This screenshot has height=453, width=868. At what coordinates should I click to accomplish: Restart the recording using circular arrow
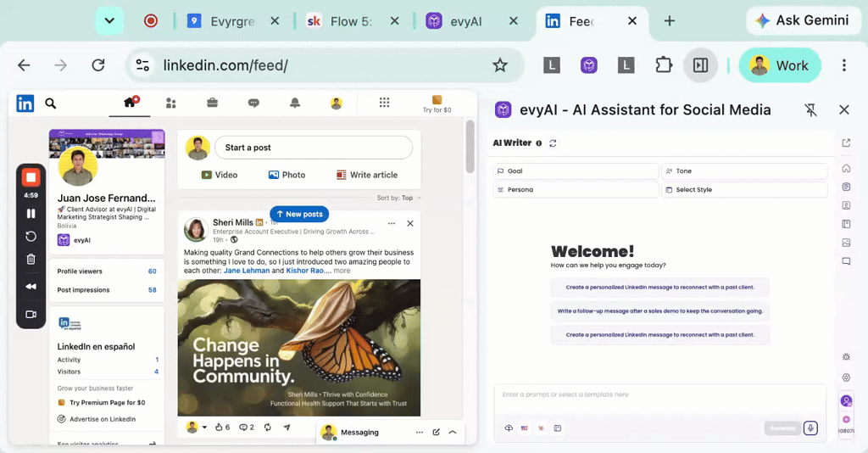pos(31,237)
